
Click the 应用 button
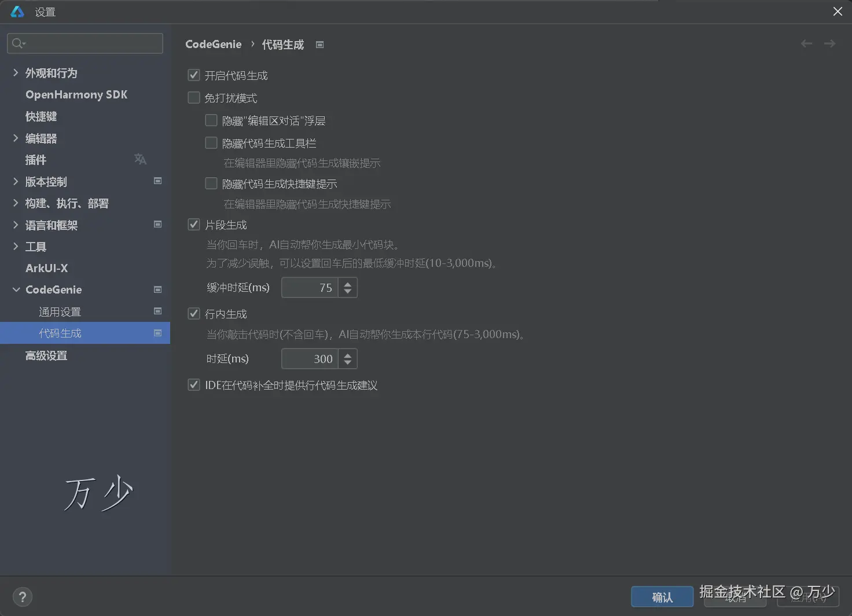point(808,597)
